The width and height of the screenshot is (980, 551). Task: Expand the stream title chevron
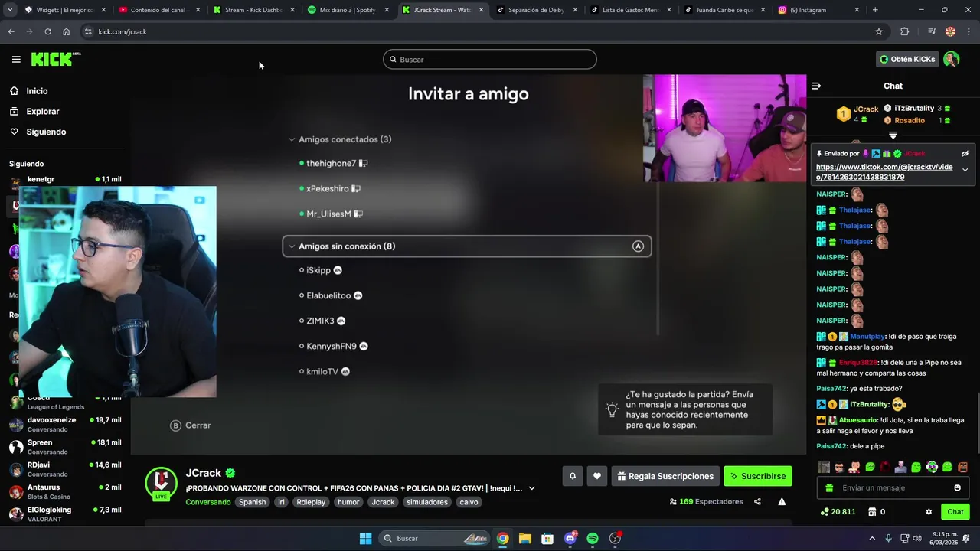[531, 488]
